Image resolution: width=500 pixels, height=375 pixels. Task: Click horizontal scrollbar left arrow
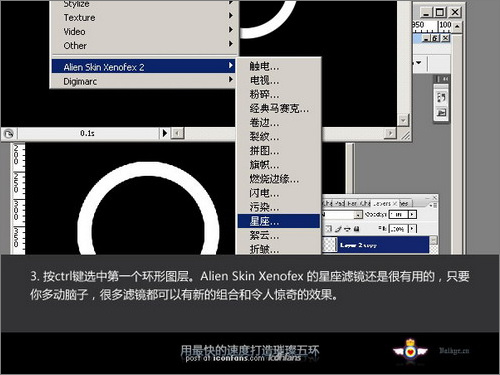(177, 133)
